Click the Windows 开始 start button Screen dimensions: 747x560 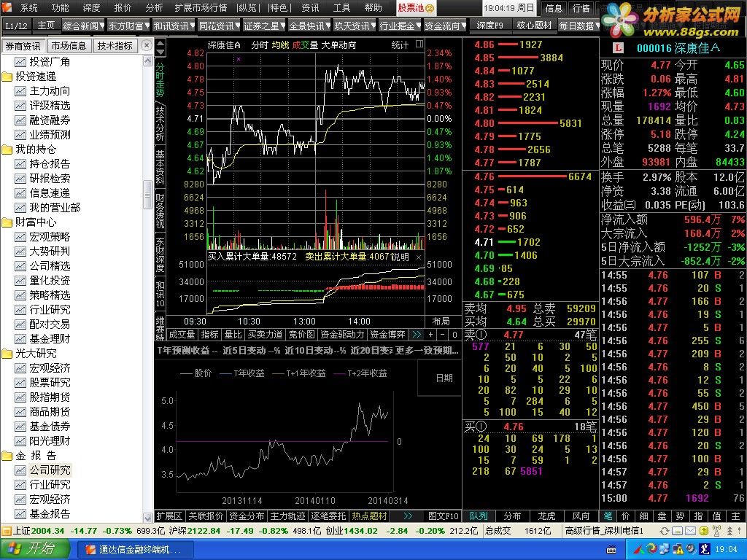[x=34, y=549]
